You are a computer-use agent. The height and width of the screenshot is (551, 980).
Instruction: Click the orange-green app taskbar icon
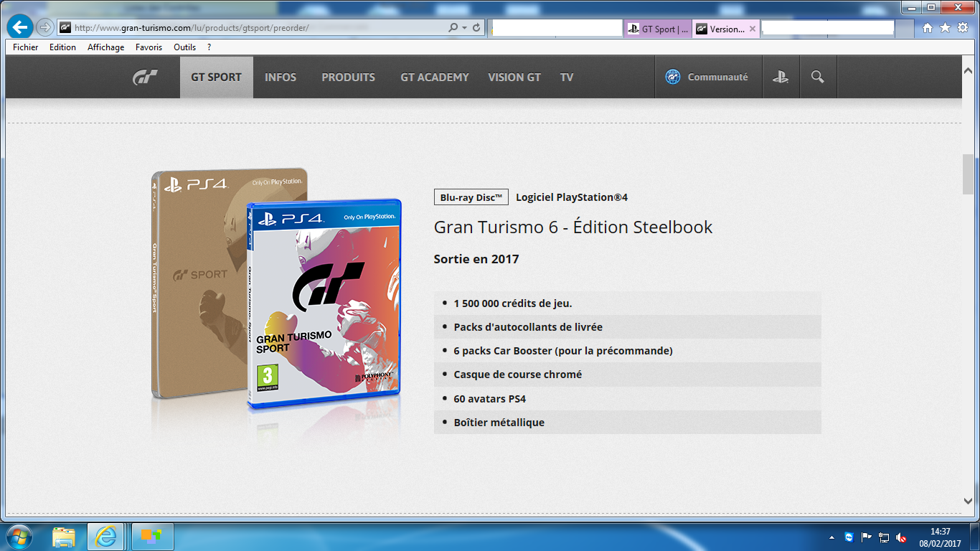click(151, 537)
